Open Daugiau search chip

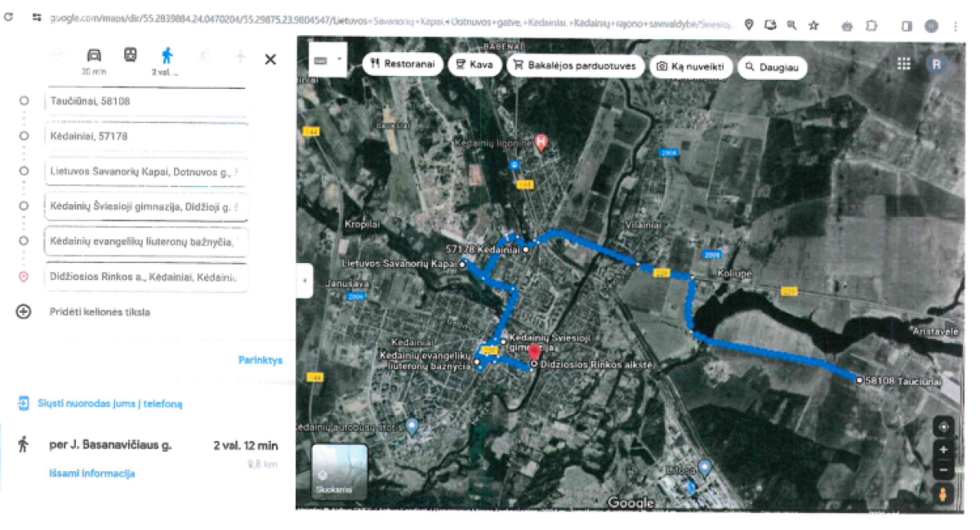click(x=772, y=67)
